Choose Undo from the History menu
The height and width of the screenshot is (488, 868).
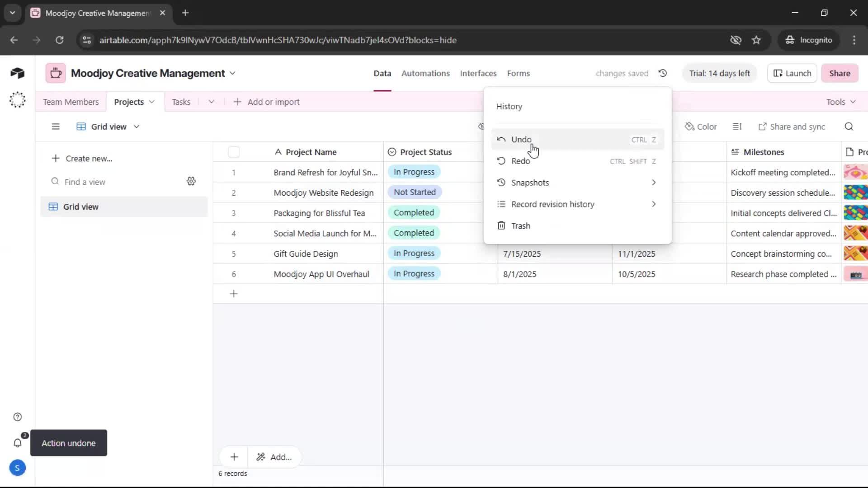[x=577, y=139]
